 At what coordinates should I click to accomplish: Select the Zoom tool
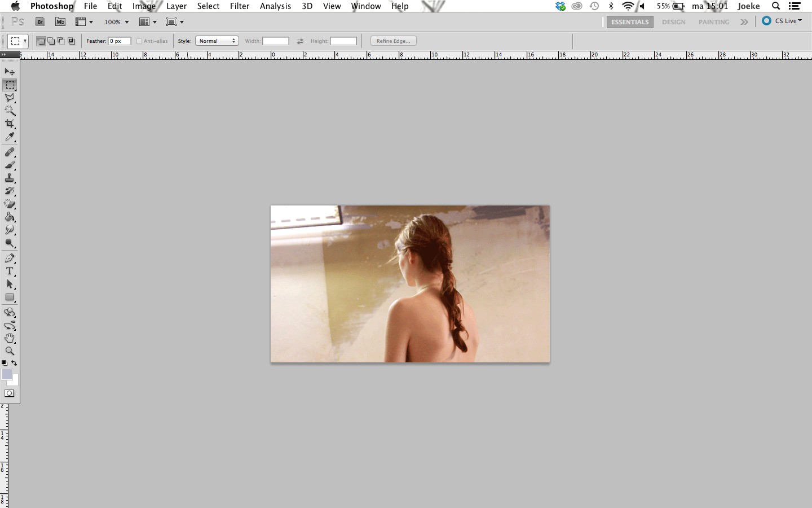point(10,351)
